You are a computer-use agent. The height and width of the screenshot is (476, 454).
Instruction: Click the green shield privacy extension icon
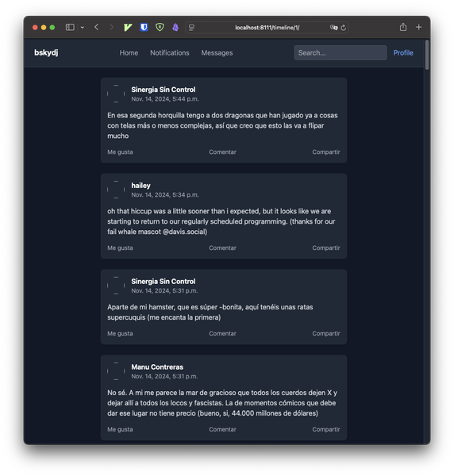pyautogui.click(x=160, y=27)
